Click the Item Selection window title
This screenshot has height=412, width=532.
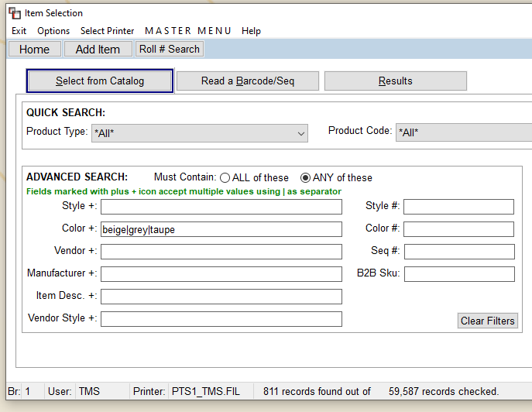click(53, 13)
